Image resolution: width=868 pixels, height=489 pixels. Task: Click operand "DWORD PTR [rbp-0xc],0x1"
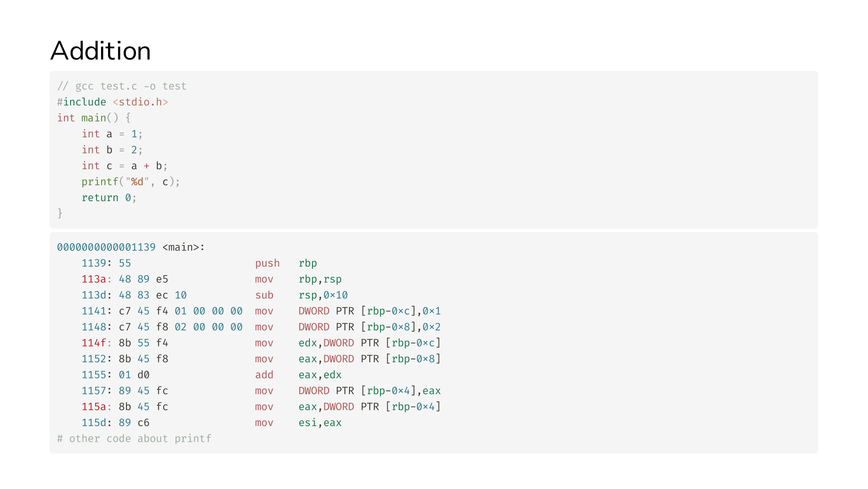pyautogui.click(x=370, y=311)
